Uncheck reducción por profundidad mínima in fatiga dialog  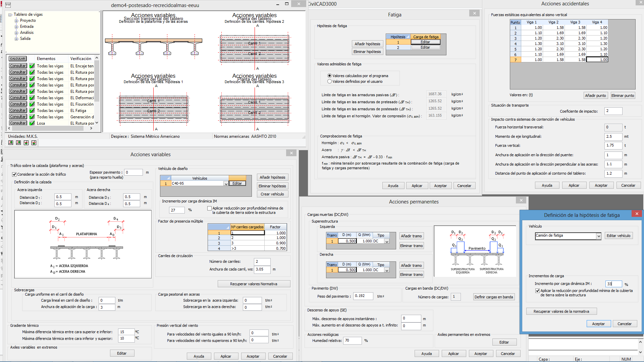[x=537, y=291]
